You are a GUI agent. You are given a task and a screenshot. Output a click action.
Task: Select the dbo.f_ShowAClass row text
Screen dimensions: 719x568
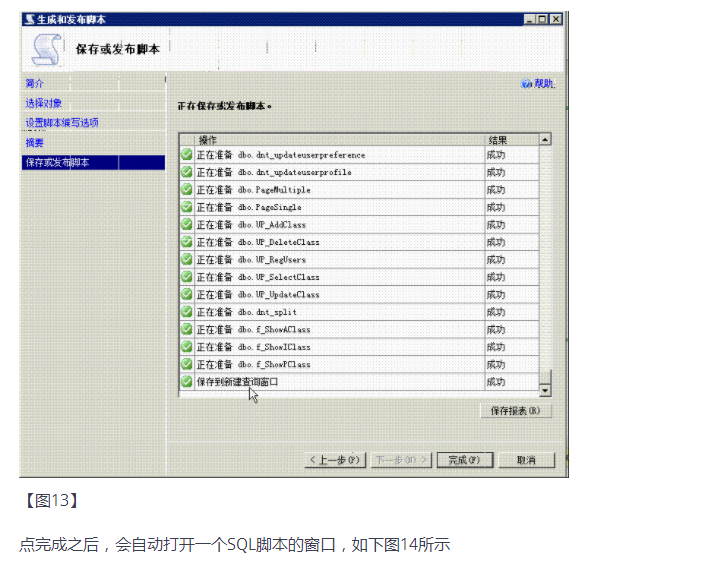(254, 329)
